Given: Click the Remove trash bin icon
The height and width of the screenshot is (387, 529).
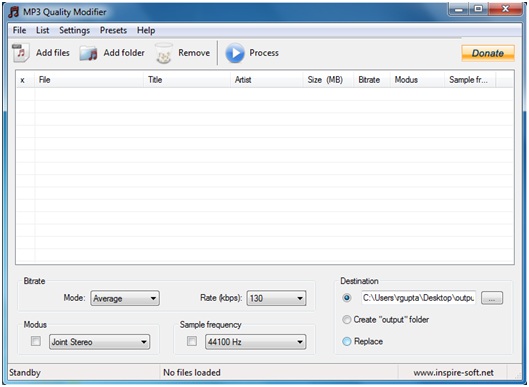Looking at the screenshot, I should (x=164, y=53).
